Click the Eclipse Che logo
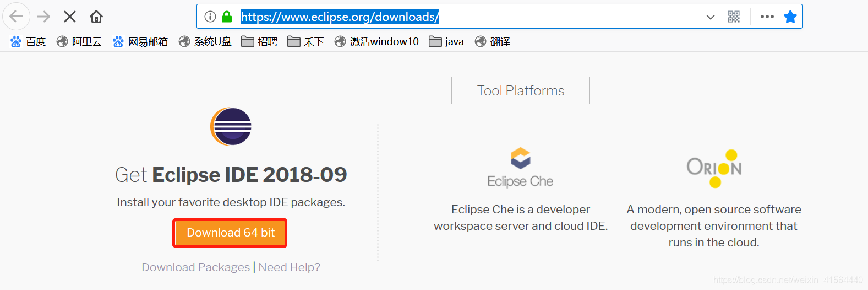868x290 pixels. (x=520, y=168)
